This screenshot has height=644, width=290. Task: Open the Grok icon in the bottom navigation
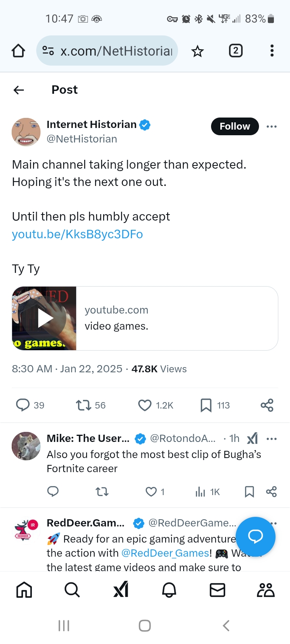coord(121,590)
